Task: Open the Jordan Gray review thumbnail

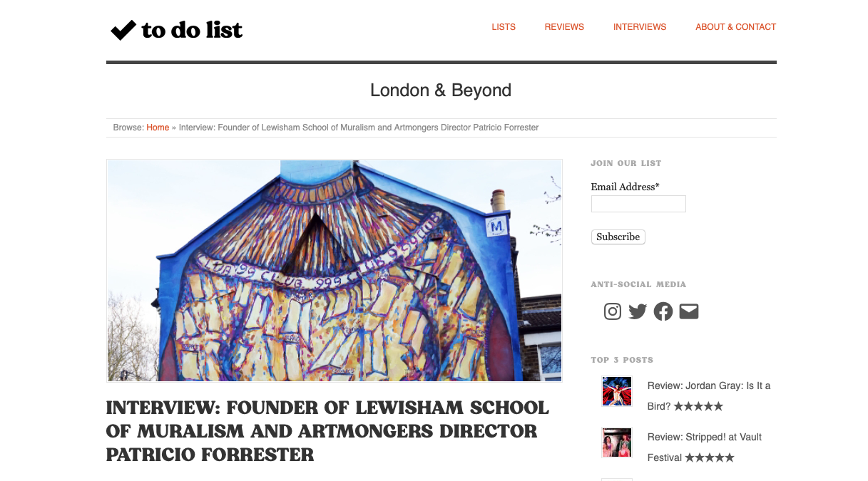Action: tap(617, 391)
